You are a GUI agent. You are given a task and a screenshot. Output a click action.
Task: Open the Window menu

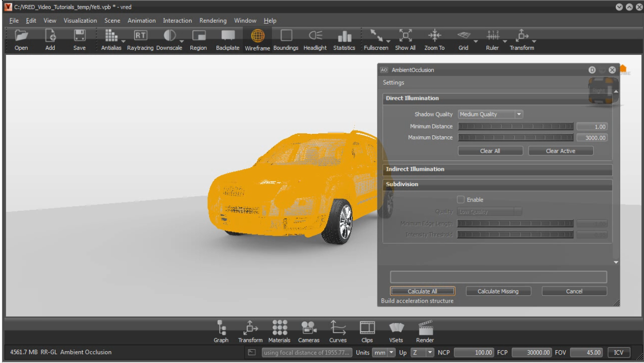tap(245, 21)
